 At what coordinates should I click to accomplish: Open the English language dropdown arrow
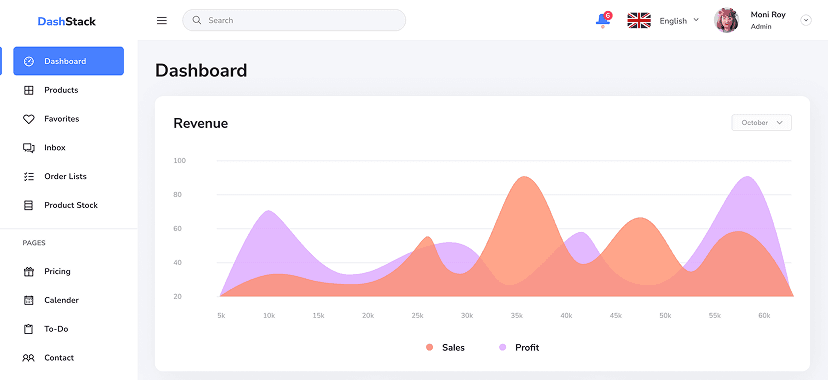point(695,20)
